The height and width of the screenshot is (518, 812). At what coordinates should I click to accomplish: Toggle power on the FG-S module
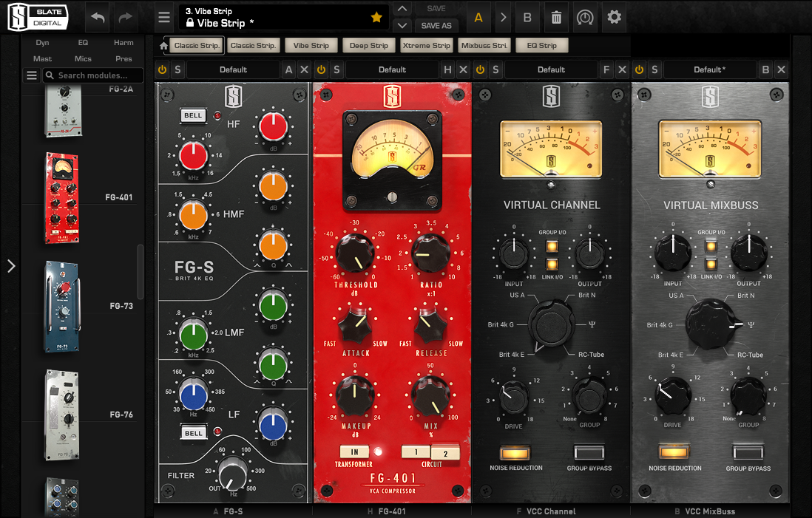(162, 69)
